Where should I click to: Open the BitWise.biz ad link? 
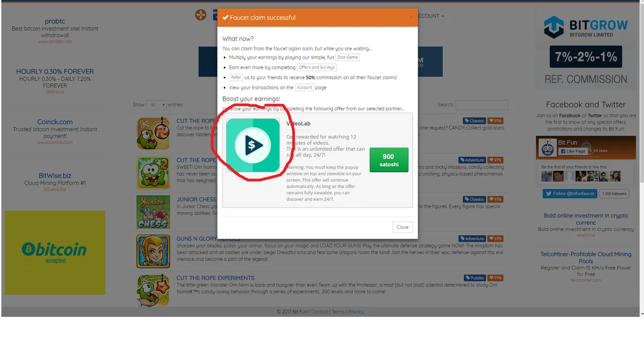[55, 176]
